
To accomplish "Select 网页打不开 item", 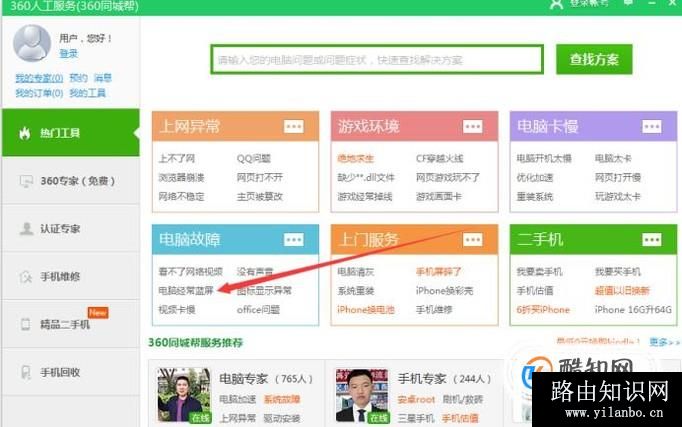I will tap(260, 177).
